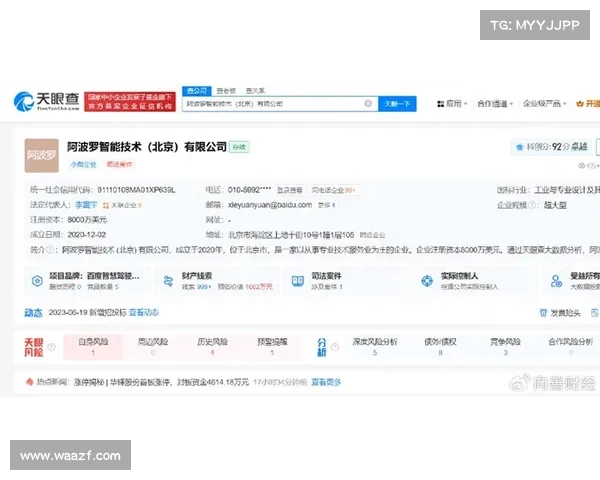
Task: Click 查看更多 next to hot news
Action: (x=326, y=381)
